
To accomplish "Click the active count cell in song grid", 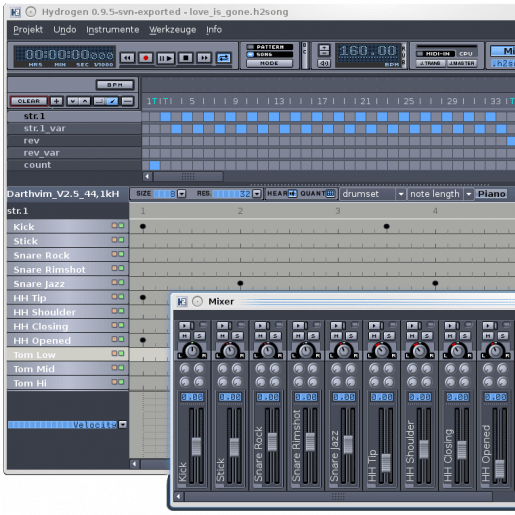I will (x=155, y=165).
